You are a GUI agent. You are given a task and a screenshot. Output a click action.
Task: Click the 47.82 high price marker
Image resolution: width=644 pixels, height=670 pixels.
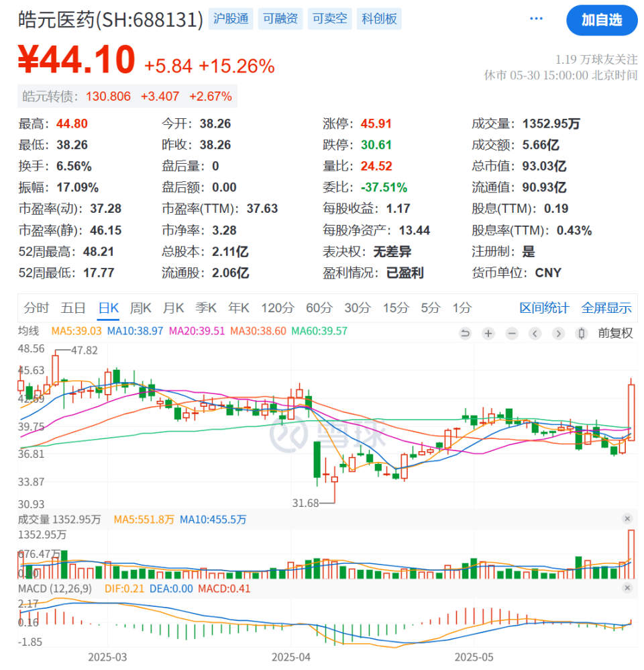click(x=84, y=350)
